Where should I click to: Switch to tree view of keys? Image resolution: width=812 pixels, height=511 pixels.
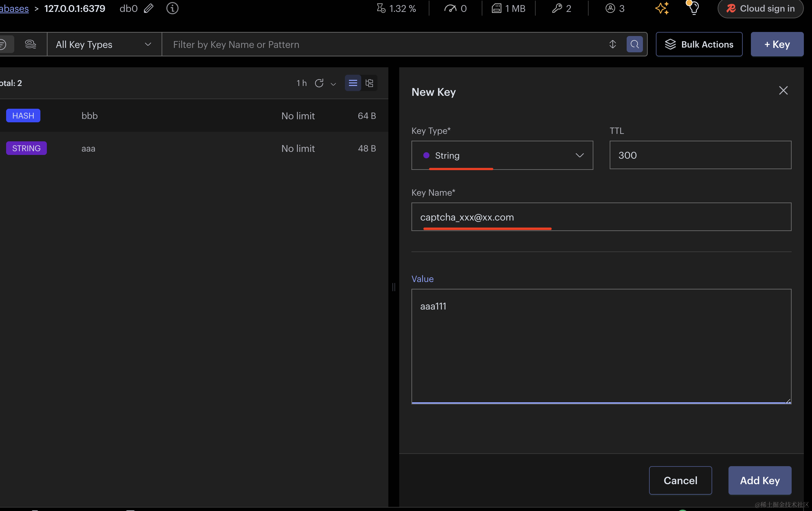point(369,83)
